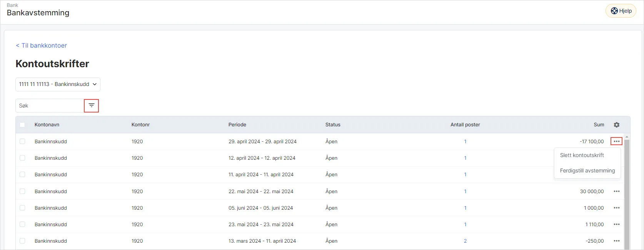
Task: Focus the Søk search field
Action: coord(50,106)
